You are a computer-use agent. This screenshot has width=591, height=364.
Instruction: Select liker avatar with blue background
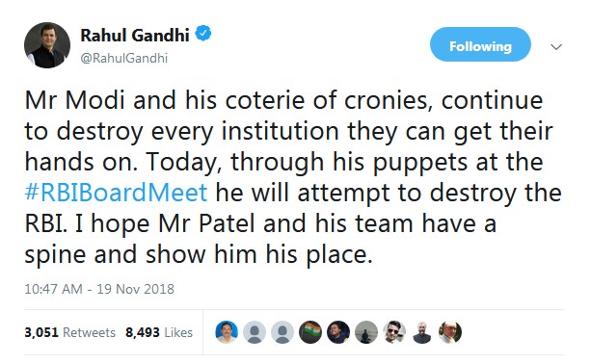click(x=227, y=332)
